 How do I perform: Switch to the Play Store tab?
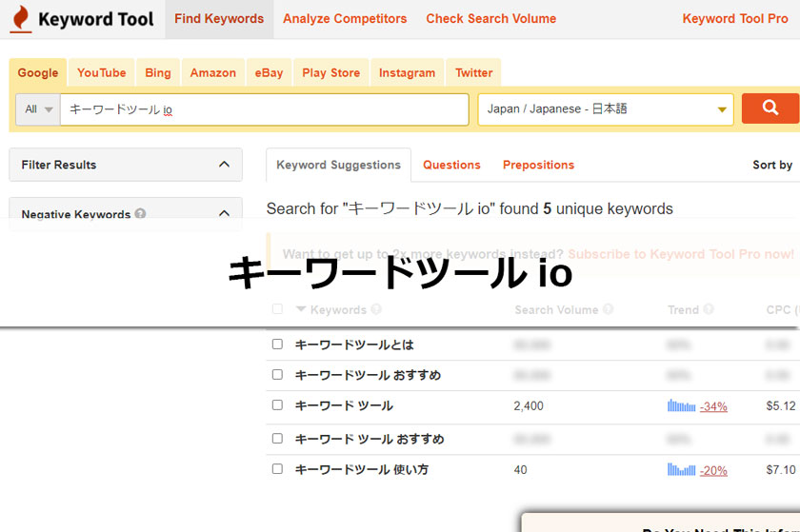click(x=331, y=73)
